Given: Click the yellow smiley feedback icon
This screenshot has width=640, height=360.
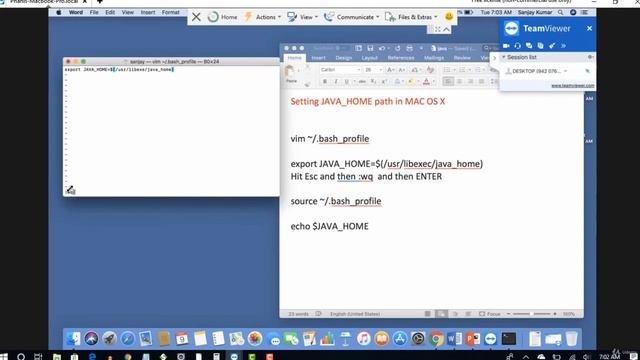Looking at the screenshot, I should 449,16.
